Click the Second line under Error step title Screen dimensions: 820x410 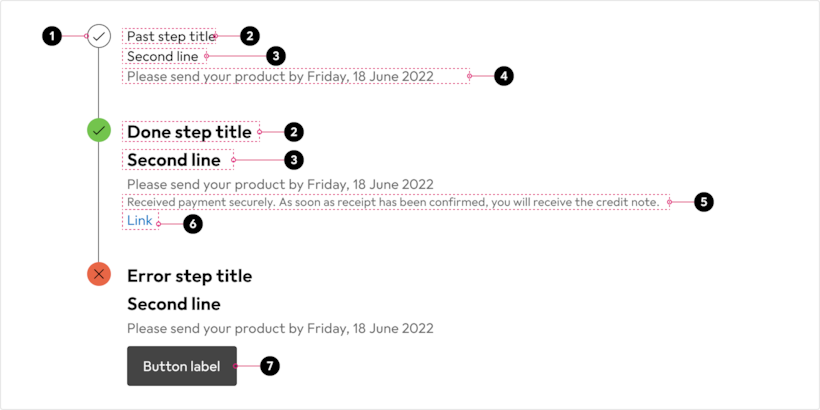[x=174, y=304]
